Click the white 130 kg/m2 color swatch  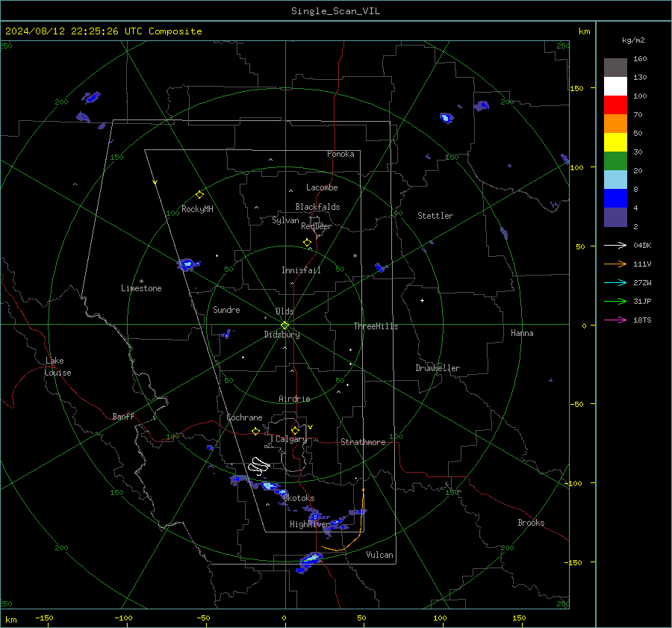615,86
